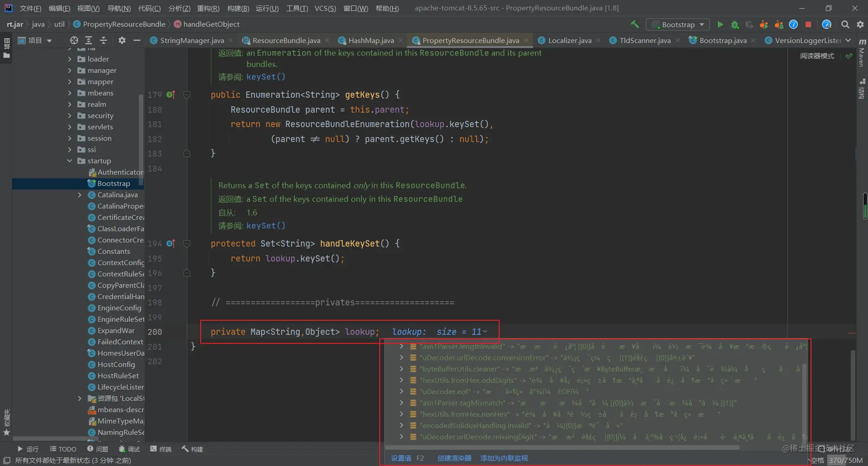The width and height of the screenshot is (868, 466).
Task: Open the 帮助(H) menu
Action: (x=387, y=8)
